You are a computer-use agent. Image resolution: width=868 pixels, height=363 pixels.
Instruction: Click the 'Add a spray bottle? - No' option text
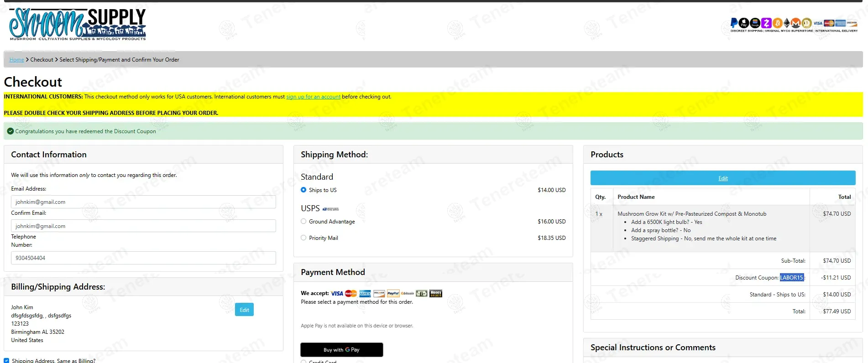coord(661,230)
